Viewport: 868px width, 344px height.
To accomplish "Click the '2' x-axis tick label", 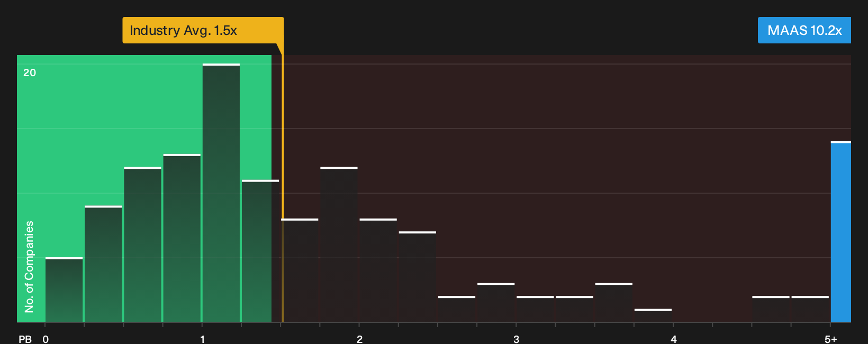I will pos(359,339).
